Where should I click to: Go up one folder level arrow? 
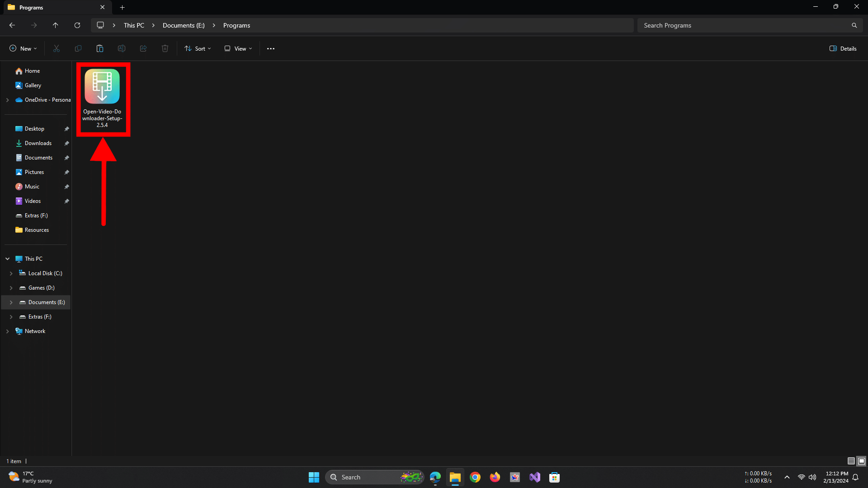click(x=55, y=25)
